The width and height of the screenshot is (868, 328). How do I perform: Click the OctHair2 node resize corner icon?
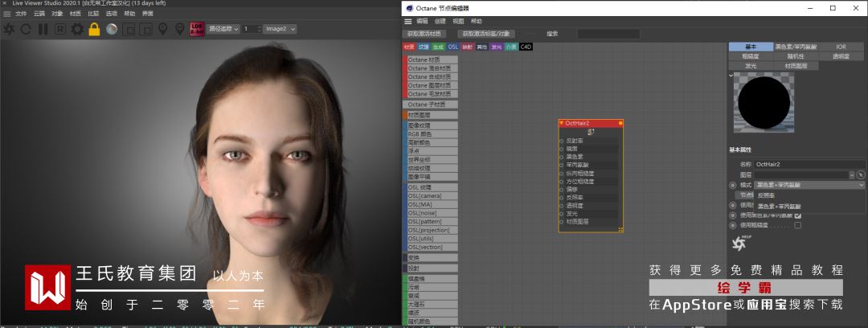pos(620,229)
